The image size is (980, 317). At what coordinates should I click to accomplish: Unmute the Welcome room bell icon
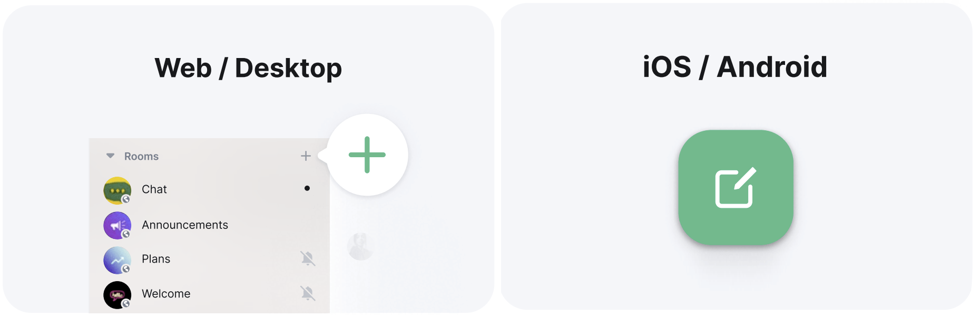click(308, 293)
